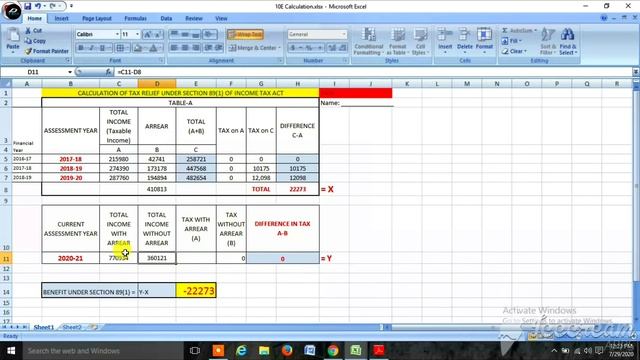Copy the selected cell
Viewport: 640px width, 360px height.
(35, 41)
